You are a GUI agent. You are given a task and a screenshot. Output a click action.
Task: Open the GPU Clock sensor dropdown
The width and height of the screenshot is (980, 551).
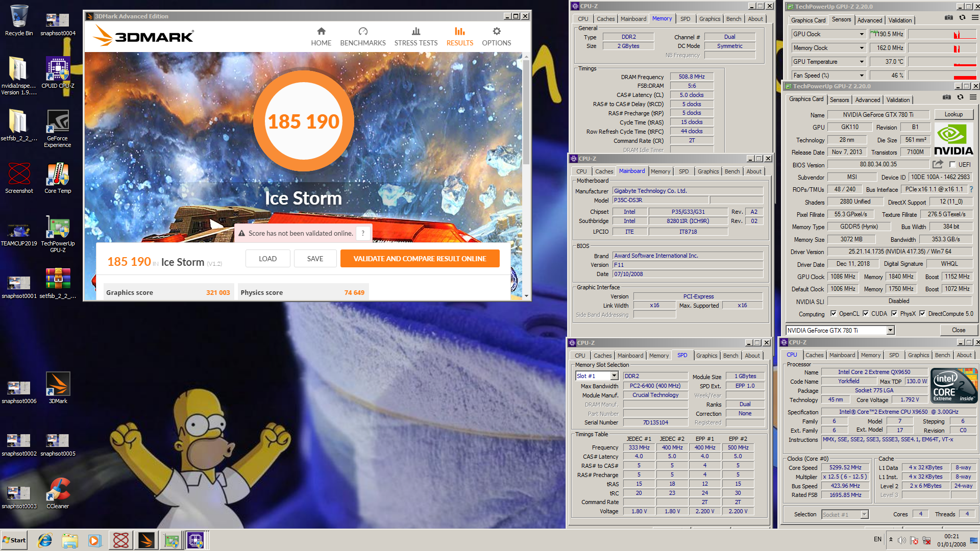pos(862,34)
